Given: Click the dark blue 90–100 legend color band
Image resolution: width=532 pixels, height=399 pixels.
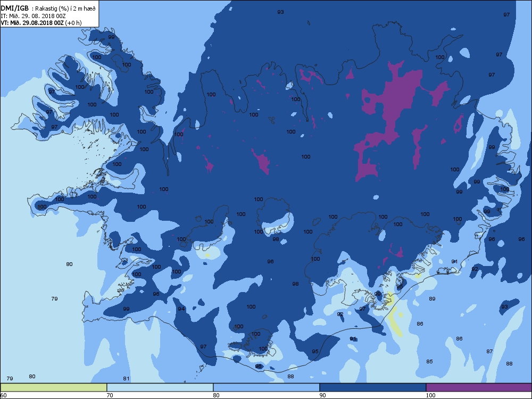Looking at the screenshot, I should pyautogui.click(x=372, y=387).
